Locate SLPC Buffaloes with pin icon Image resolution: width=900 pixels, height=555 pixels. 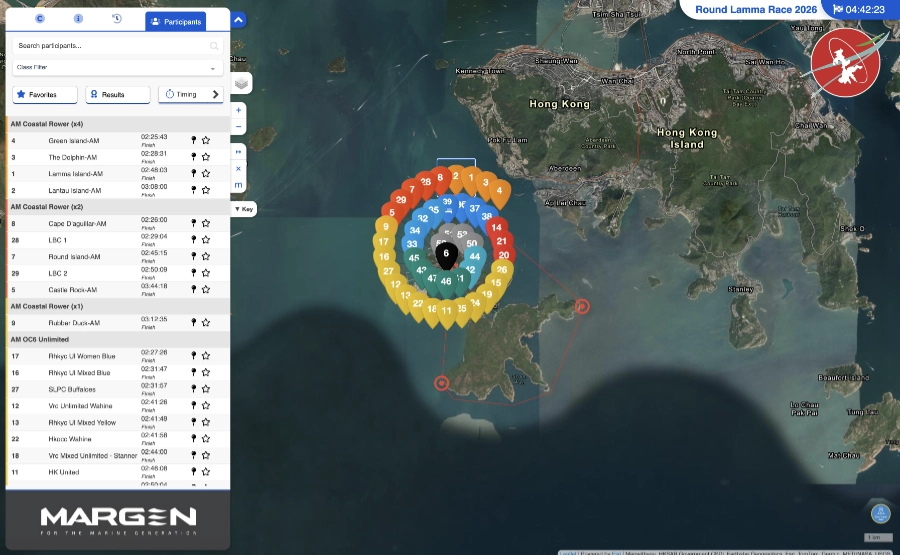193,389
